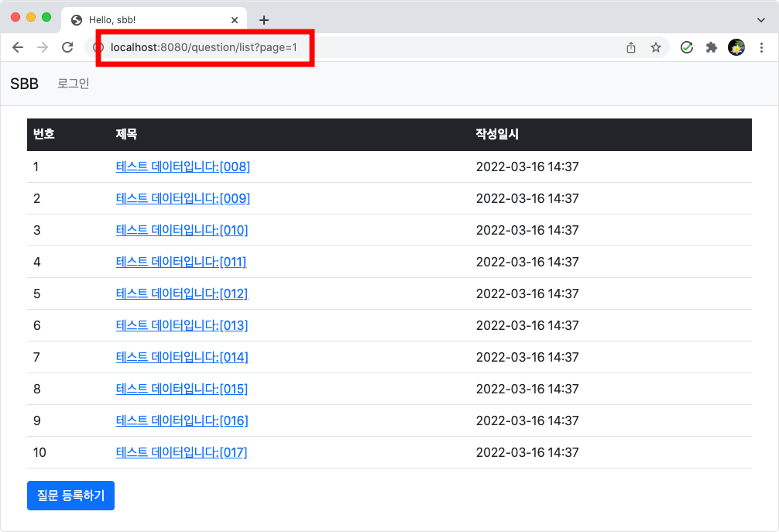Go back using browser back arrow
The image size is (779, 532).
click(18, 47)
